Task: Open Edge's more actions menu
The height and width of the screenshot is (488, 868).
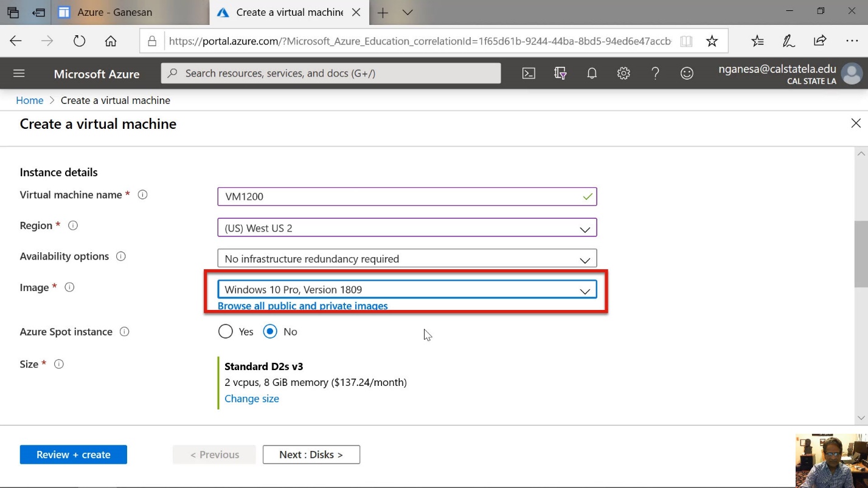Action: point(851,41)
